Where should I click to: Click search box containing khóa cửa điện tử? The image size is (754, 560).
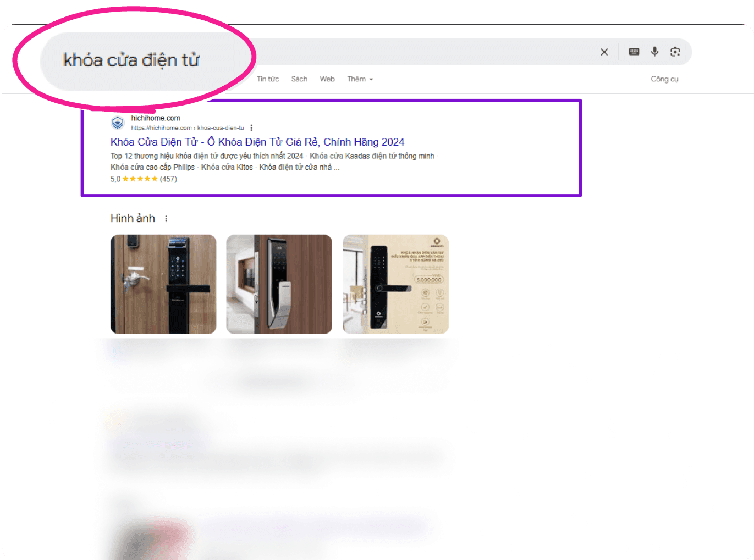click(x=366, y=52)
